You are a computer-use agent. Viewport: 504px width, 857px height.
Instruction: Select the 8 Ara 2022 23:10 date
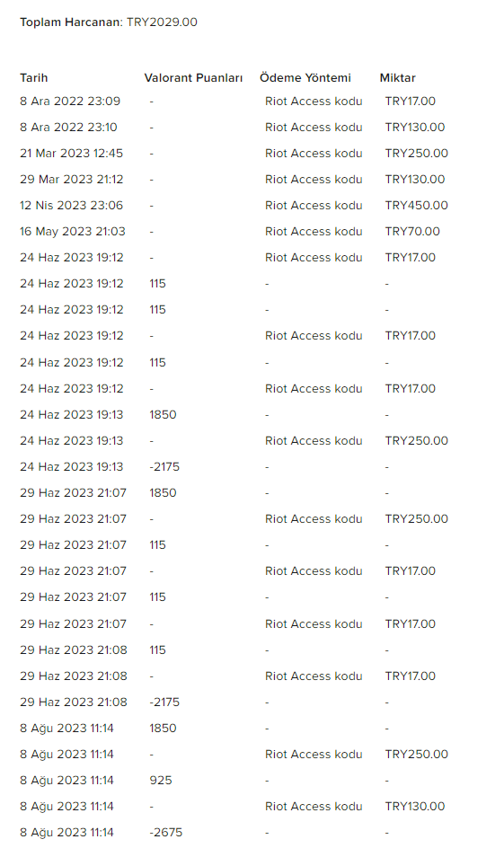point(68,128)
